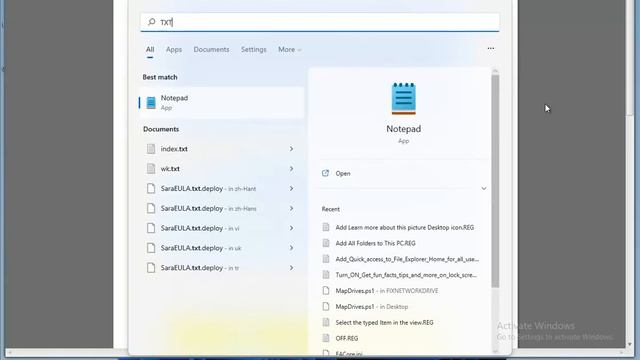The height and width of the screenshot is (360, 640).
Task: Click file icon beside MapDrives.ps1 in Desktop
Action: click(326, 306)
